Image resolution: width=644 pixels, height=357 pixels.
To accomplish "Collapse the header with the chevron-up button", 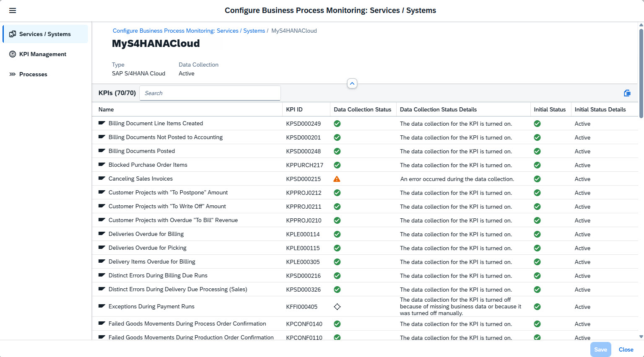I will [x=352, y=84].
